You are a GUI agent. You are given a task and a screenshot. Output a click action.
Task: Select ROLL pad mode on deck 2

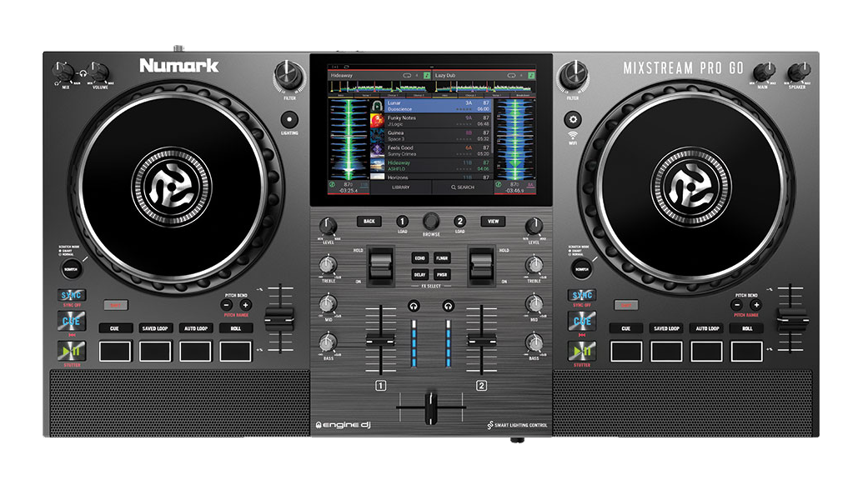pos(747,328)
